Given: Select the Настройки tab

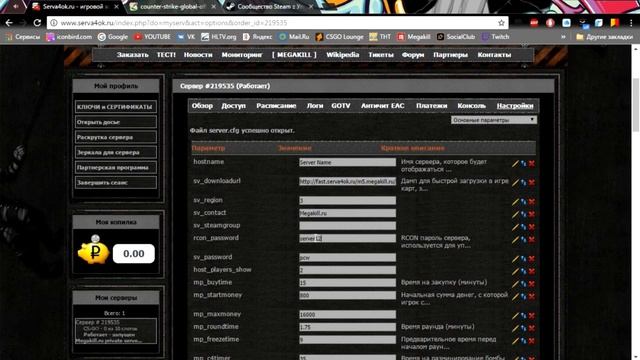Looking at the screenshot, I should 515,106.
